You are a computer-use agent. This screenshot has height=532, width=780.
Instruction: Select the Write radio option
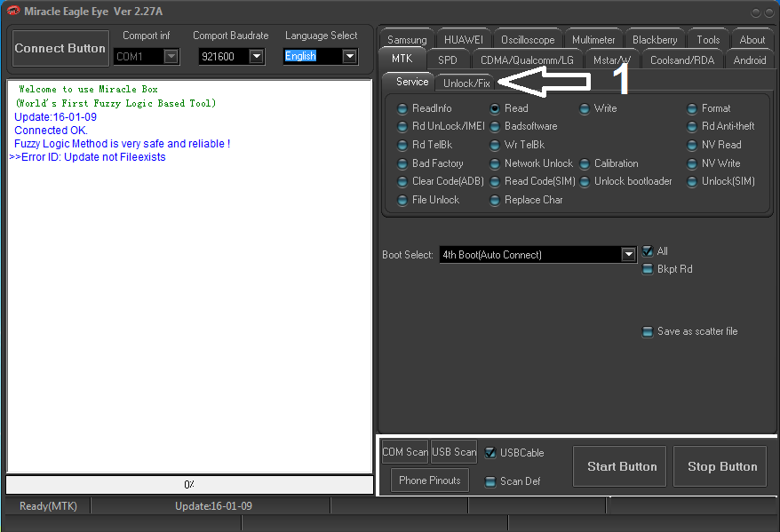pyautogui.click(x=599, y=108)
